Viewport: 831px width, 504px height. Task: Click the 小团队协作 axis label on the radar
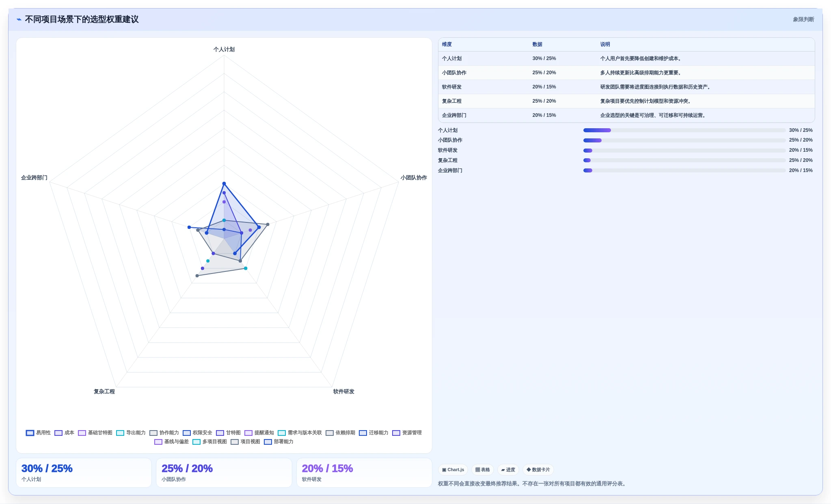point(414,178)
